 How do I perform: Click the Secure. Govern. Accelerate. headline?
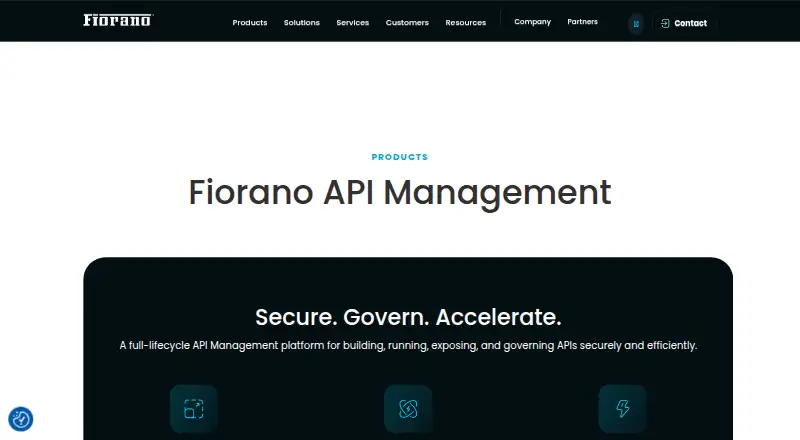tap(408, 317)
